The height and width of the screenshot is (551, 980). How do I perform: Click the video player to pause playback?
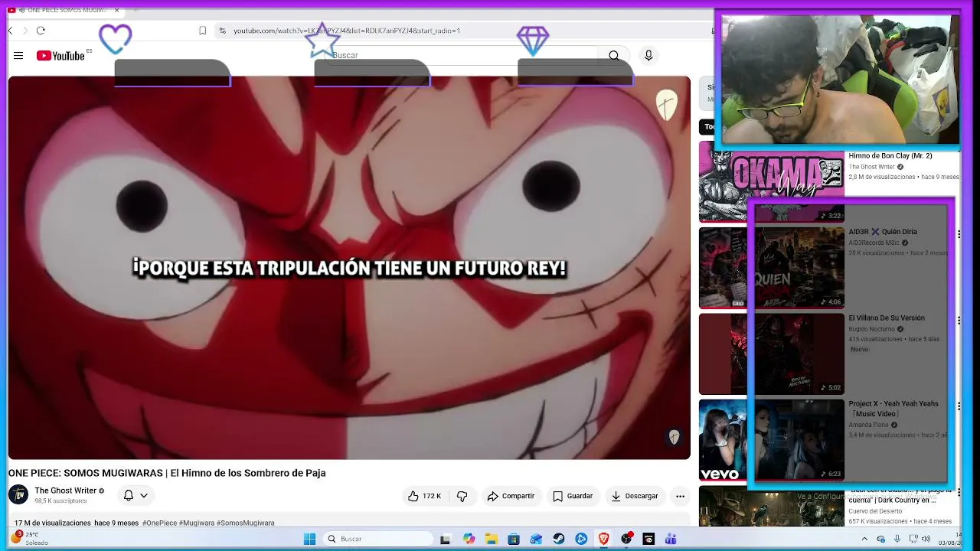(x=349, y=268)
